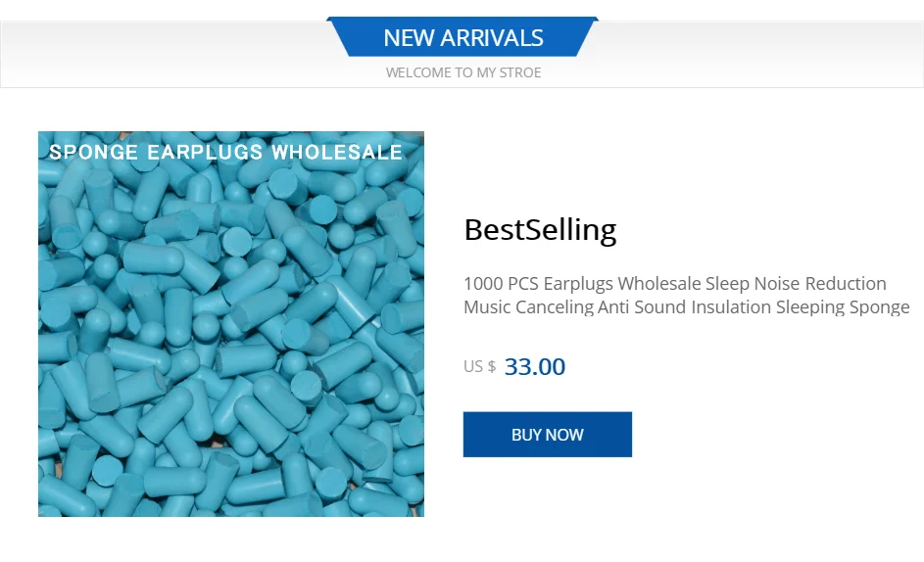Click the WELCOME TO MY STROE subtitle
Viewport: 924px width, 562px height.
463,72
